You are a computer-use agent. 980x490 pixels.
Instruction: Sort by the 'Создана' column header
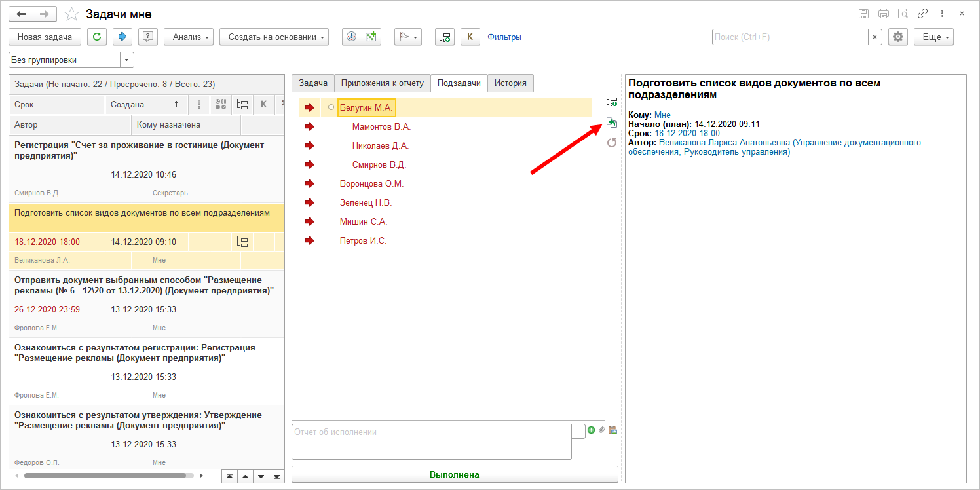tap(147, 104)
